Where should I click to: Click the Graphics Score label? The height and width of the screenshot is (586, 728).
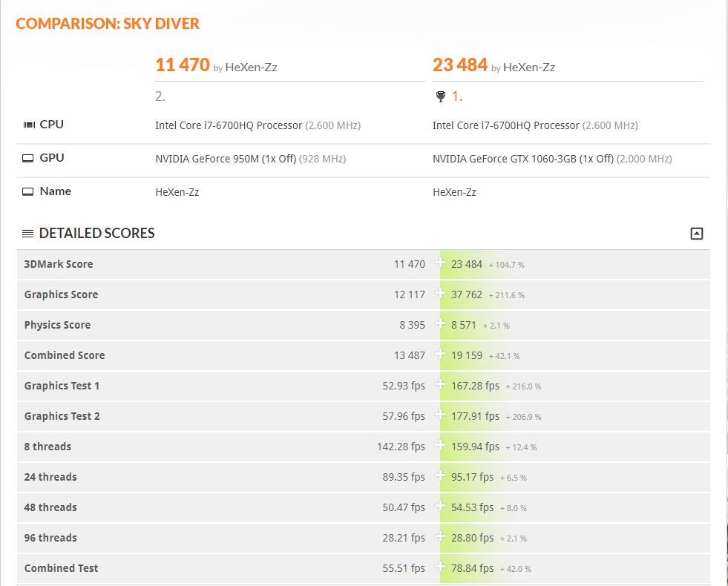[x=61, y=294]
